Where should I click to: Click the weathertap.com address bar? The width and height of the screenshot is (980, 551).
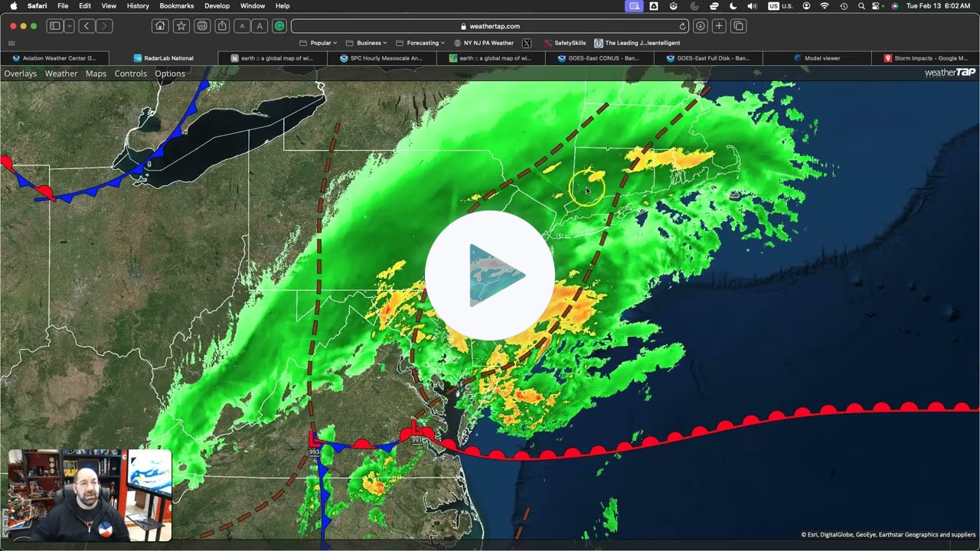click(490, 26)
